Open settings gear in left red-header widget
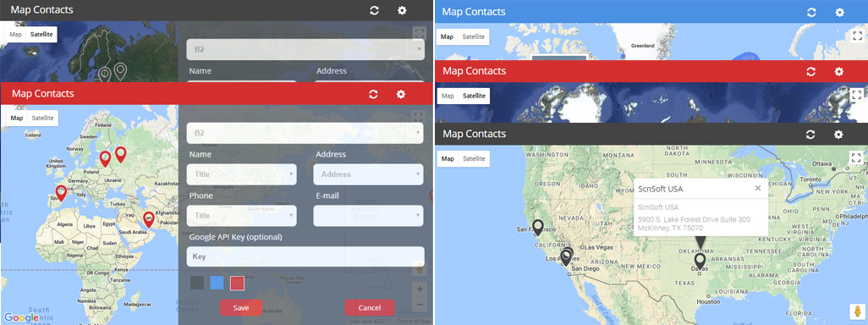Screen dimensions: 868x325 pyautogui.click(x=401, y=94)
